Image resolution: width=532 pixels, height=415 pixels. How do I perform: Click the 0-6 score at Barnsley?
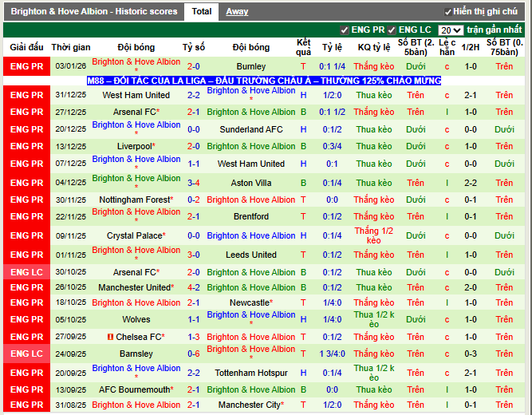point(193,354)
